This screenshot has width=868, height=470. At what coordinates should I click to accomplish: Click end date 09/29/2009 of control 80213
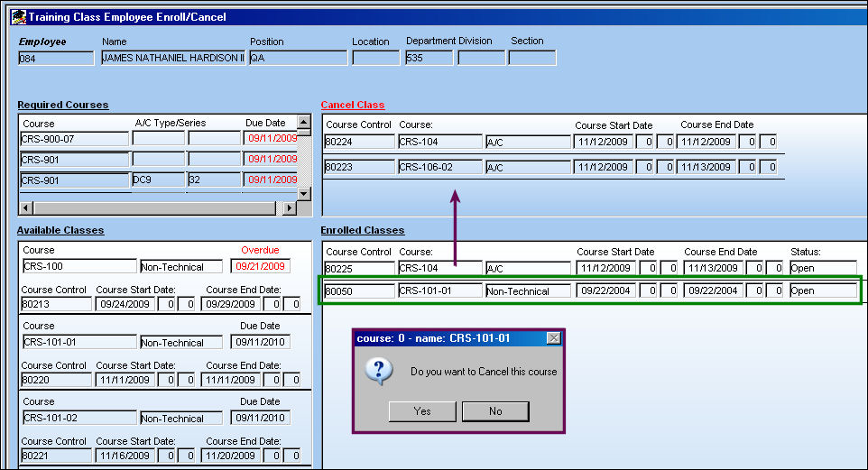[230, 304]
